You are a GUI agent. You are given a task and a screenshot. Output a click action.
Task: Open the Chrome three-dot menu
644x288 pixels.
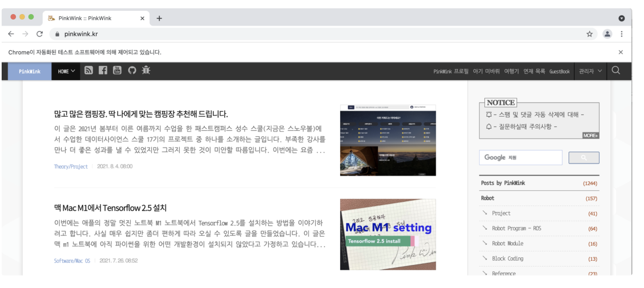pyautogui.click(x=622, y=34)
